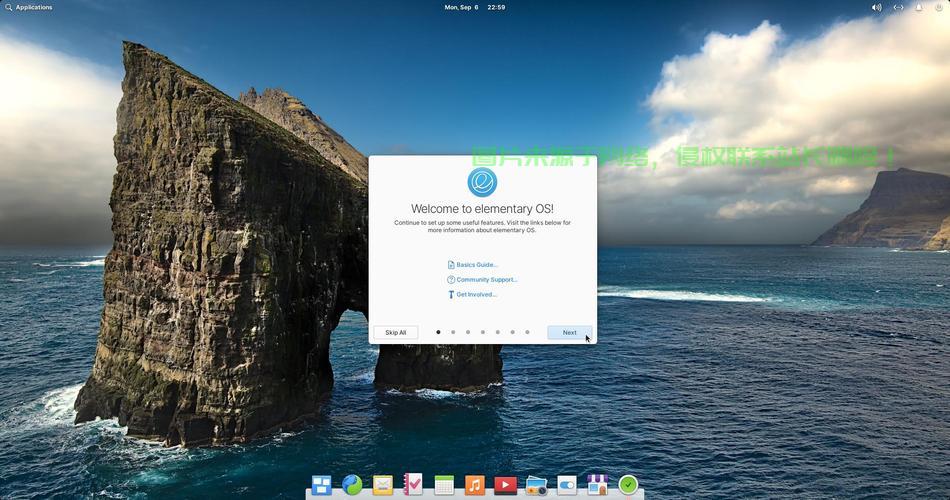
Task: Jump to the second onboarding page dot
Action: point(453,332)
